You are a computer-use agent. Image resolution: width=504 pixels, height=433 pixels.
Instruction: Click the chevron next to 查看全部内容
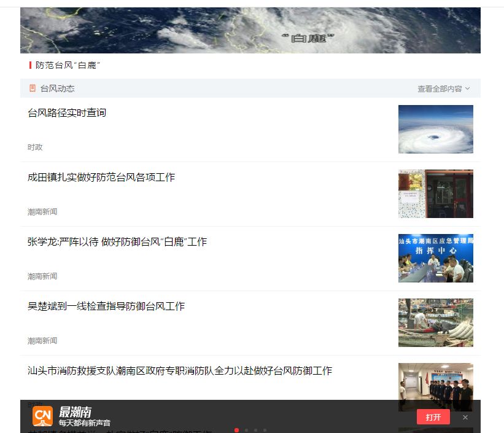[467, 88]
